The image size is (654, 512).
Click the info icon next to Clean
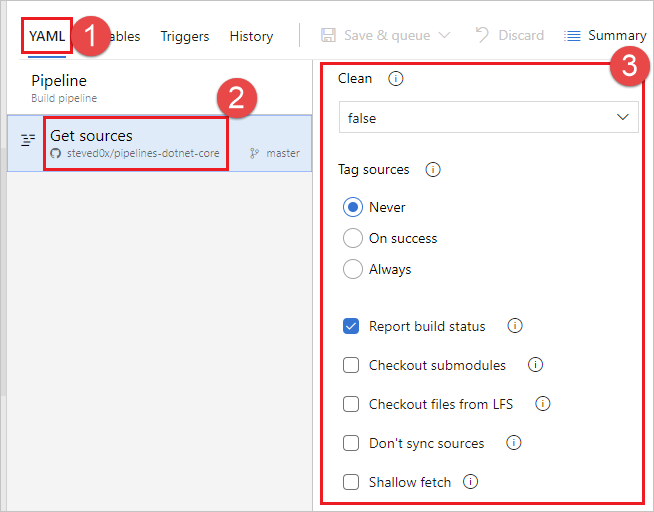click(396, 79)
